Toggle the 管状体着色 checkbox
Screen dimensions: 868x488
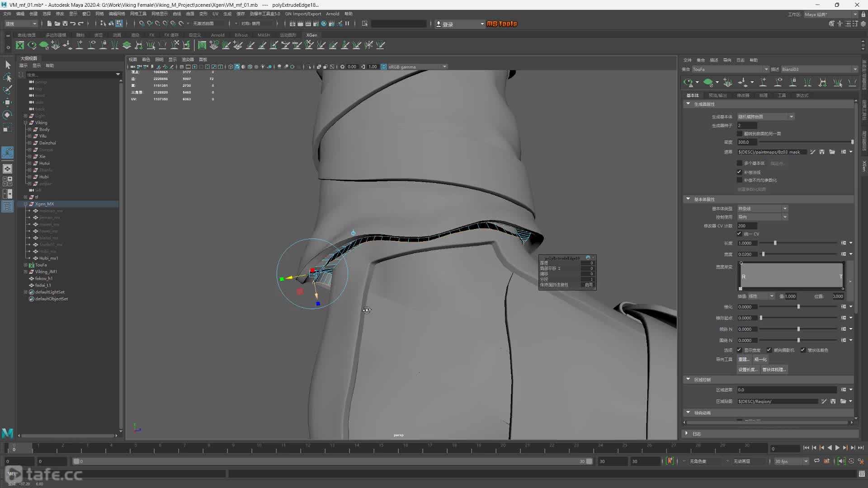pos(803,350)
